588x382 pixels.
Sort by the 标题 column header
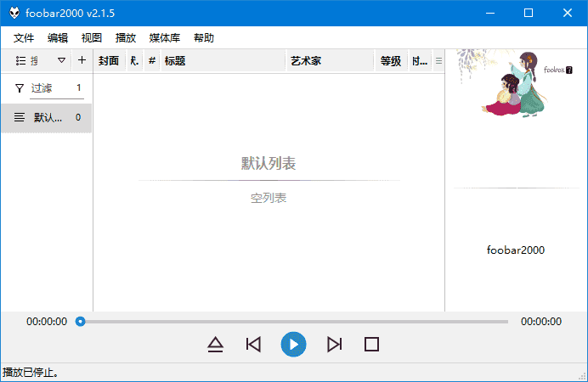point(221,60)
